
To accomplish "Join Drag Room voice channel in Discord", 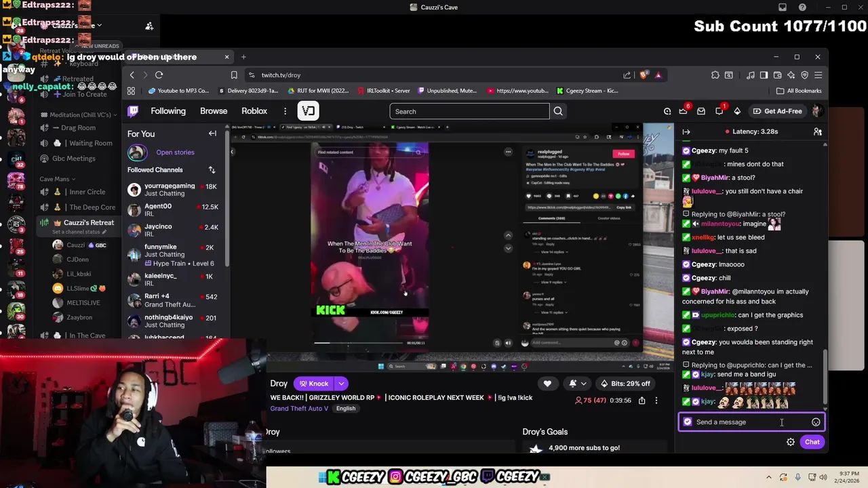I will [x=78, y=127].
